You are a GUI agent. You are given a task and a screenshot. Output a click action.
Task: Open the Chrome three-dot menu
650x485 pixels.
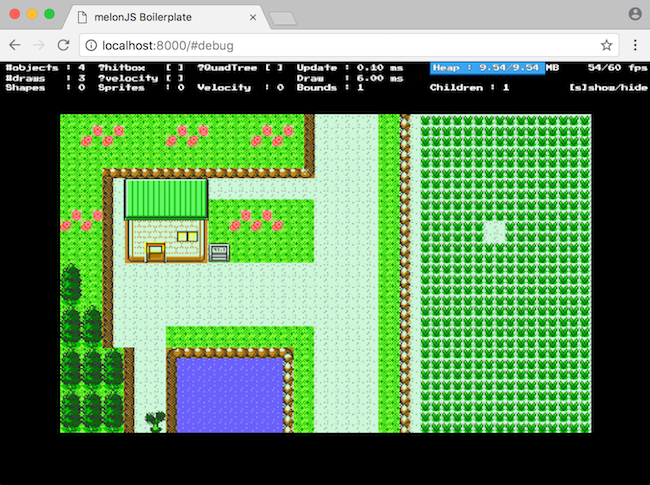click(635, 45)
